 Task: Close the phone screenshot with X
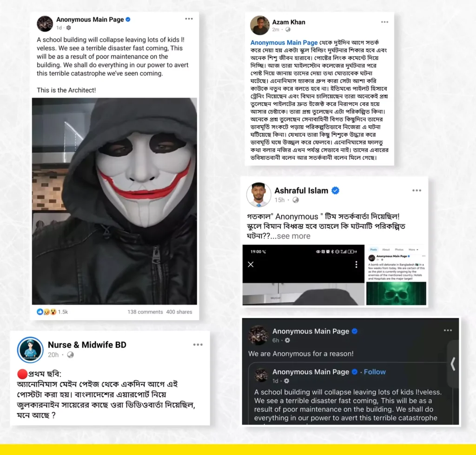251,264
